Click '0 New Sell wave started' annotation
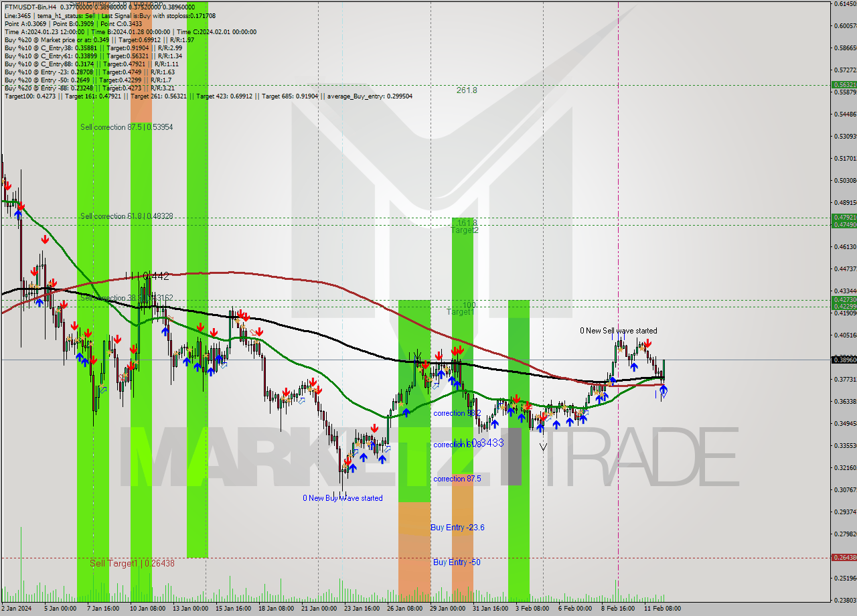The width and height of the screenshot is (857, 616). coord(619,331)
